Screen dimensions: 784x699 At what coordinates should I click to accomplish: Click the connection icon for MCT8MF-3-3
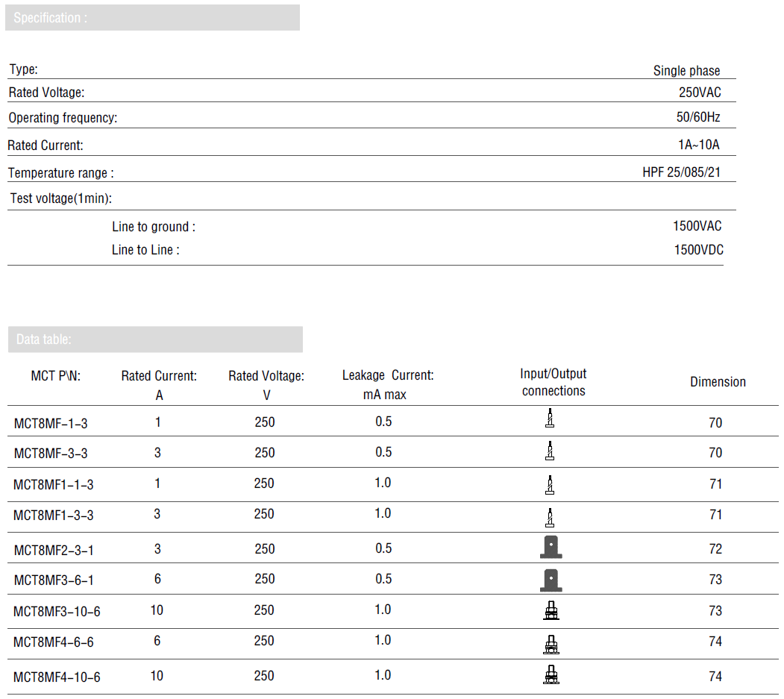[550, 451]
